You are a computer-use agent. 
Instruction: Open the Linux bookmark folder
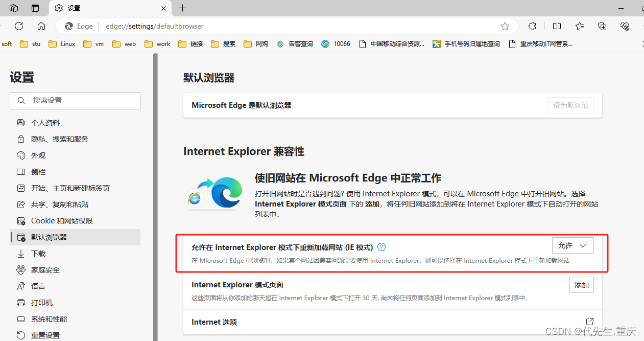click(x=62, y=44)
